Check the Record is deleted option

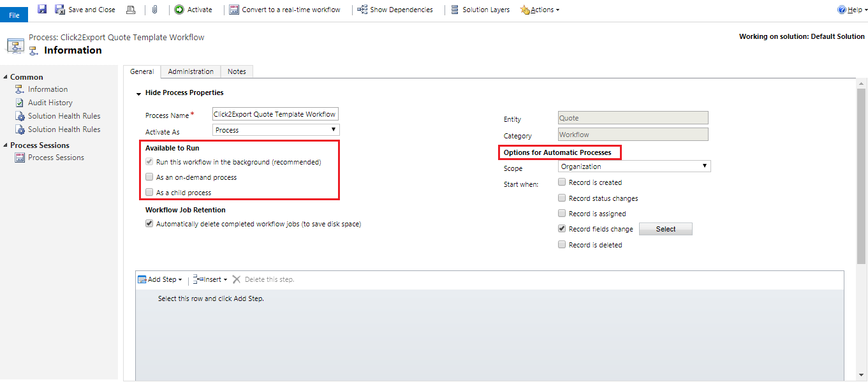pos(562,245)
